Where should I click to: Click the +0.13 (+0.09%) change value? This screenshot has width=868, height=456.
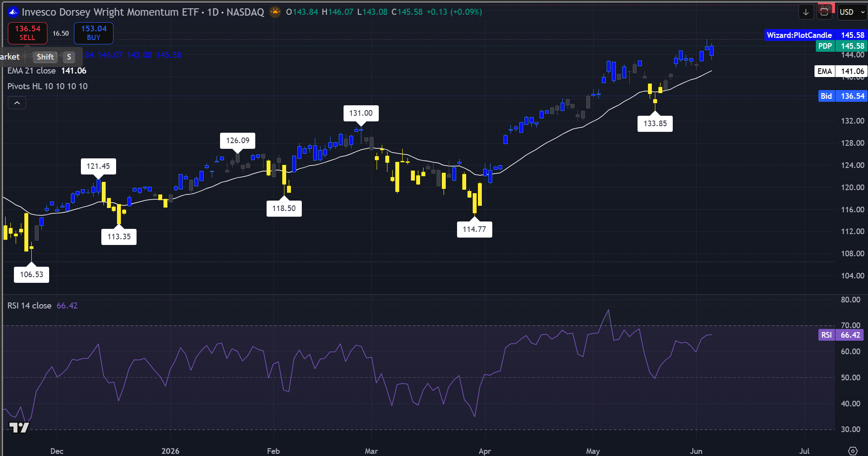coord(454,12)
